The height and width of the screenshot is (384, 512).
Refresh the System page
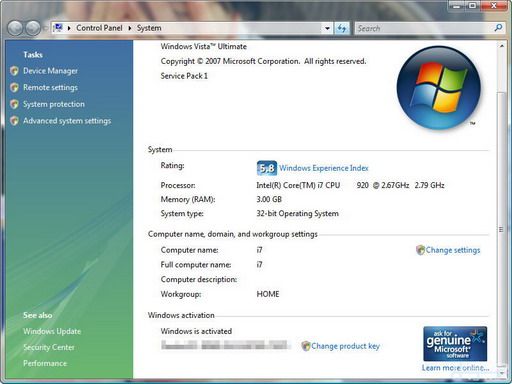(342, 28)
